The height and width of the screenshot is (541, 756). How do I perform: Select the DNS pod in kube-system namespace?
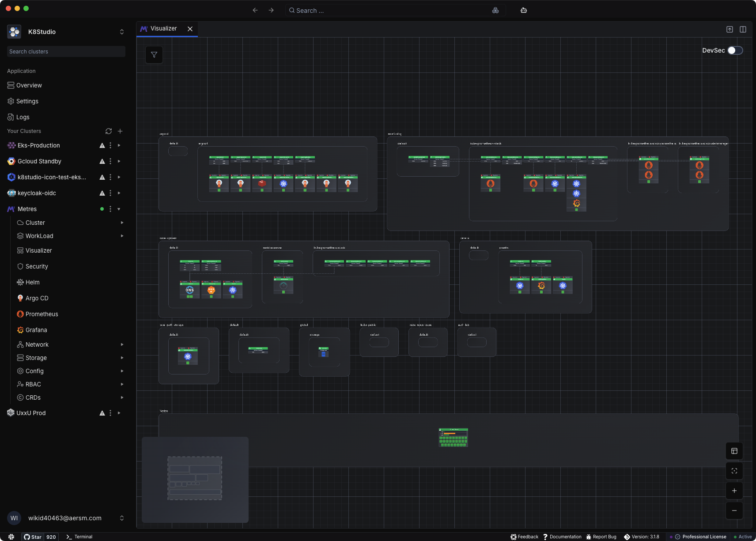coord(189,290)
